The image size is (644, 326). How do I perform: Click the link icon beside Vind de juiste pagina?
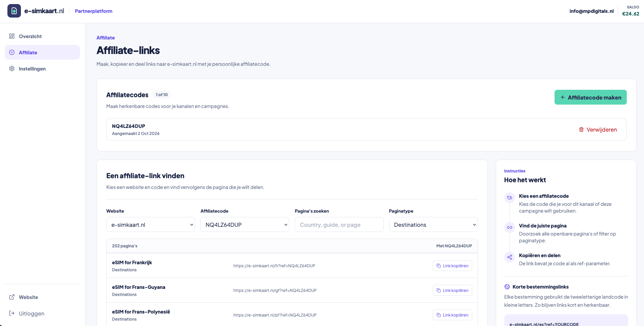[x=510, y=227]
